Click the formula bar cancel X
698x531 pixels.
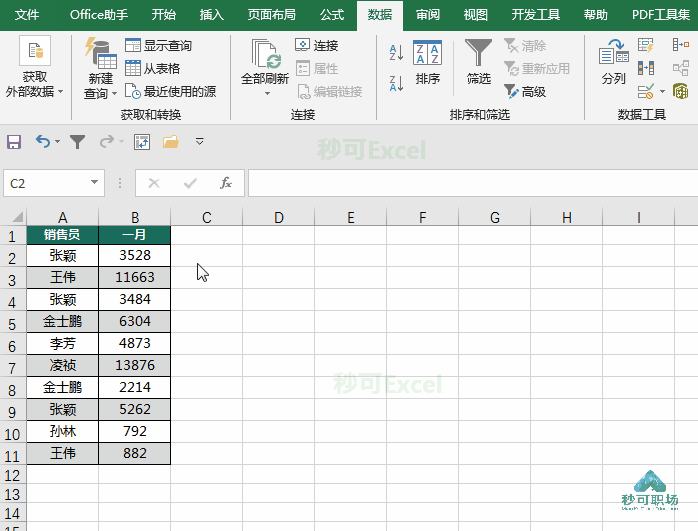click(x=154, y=183)
